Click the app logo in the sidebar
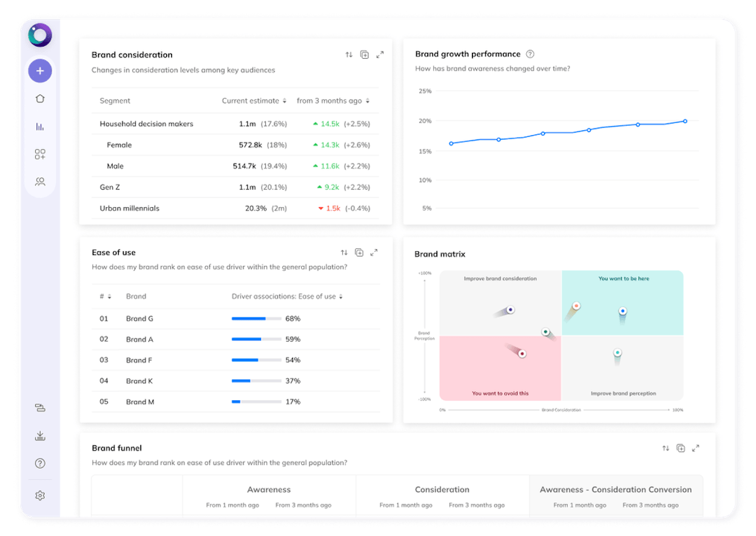Screen dimensions: 756x536 40,35
